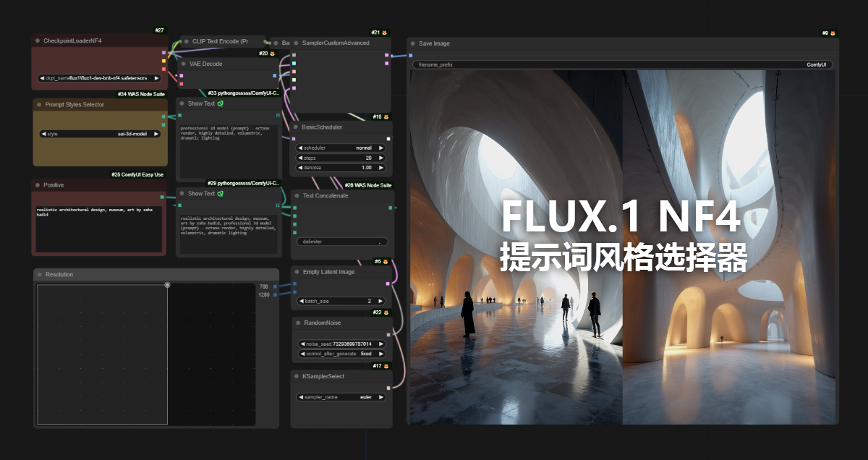The height and width of the screenshot is (460, 868).
Task: Click the Positive prompt text box
Action: (99, 228)
